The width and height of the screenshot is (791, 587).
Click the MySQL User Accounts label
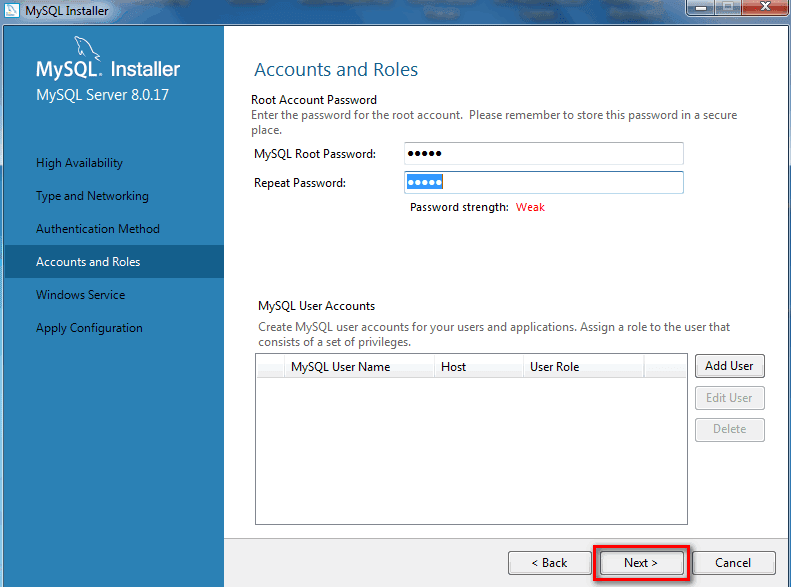[316, 306]
